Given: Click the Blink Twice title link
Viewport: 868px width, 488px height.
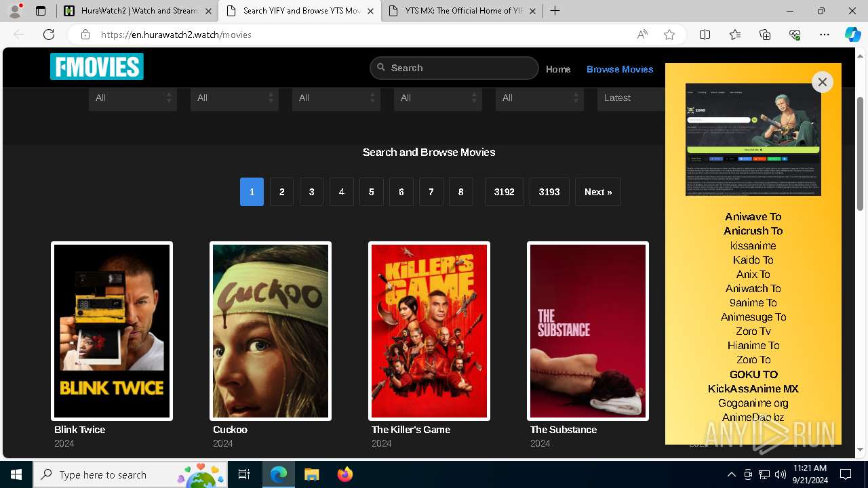Looking at the screenshot, I should [80, 430].
